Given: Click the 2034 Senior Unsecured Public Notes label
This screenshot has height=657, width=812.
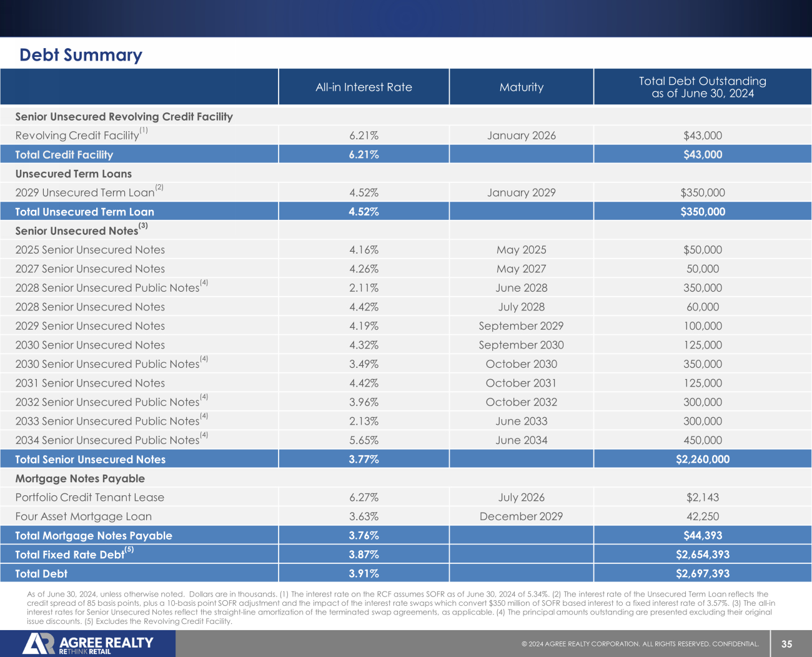Looking at the screenshot, I should click(x=107, y=440).
